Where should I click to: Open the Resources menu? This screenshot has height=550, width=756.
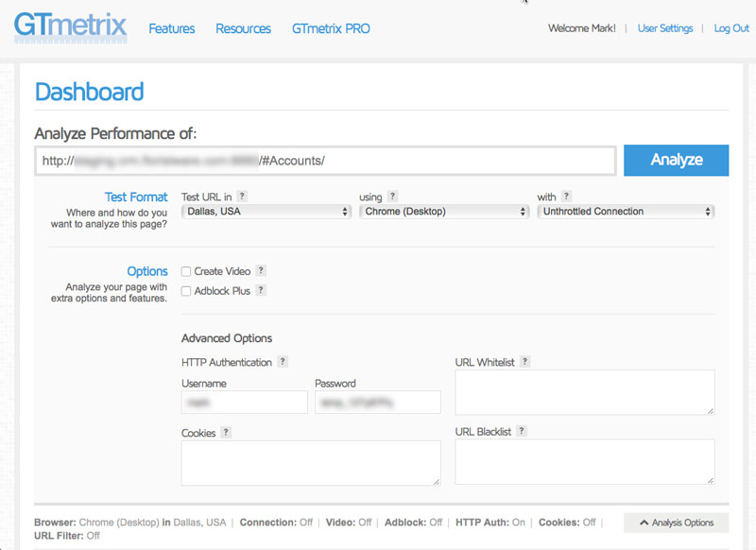[x=243, y=28]
